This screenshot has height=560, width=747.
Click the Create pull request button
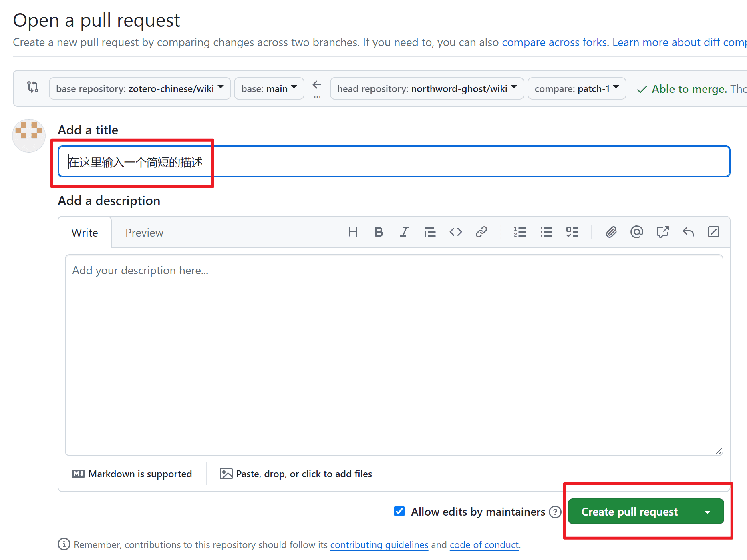(x=629, y=512)
